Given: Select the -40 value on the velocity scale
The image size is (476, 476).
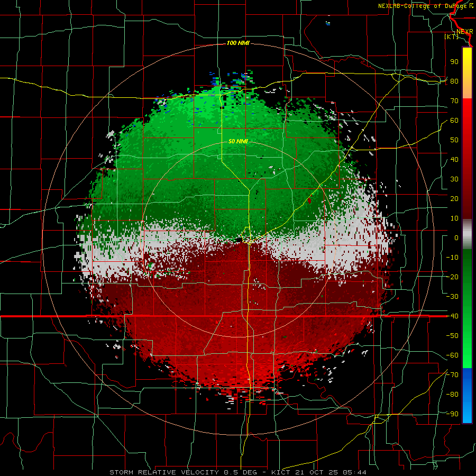Looking at the screenshot, I should (x=452, y=316).
